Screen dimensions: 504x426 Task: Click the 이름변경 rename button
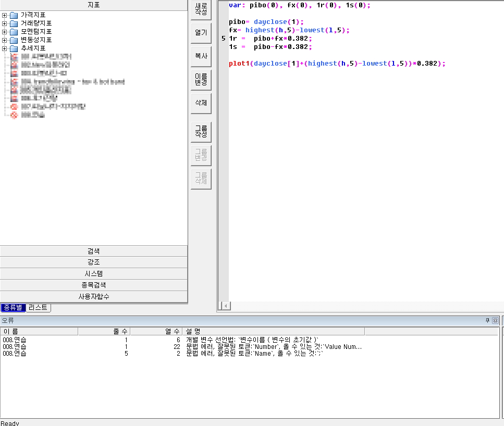coord(201,79)
